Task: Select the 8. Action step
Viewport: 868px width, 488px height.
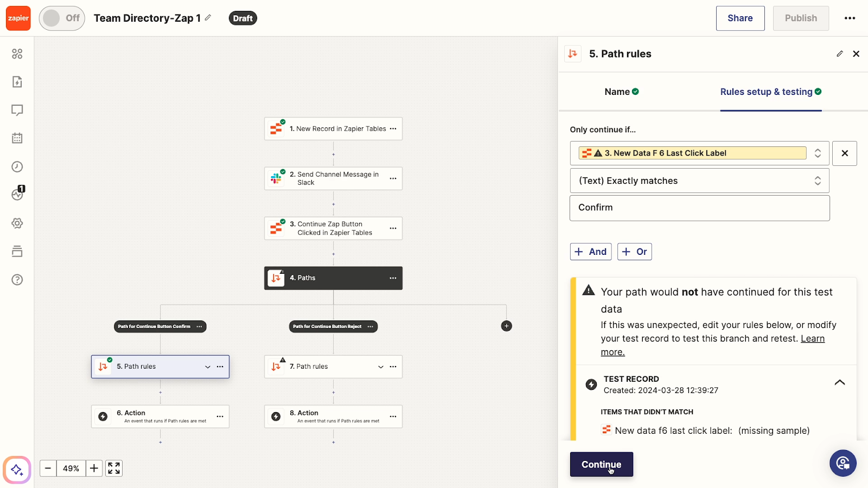Action: (333, 416)
